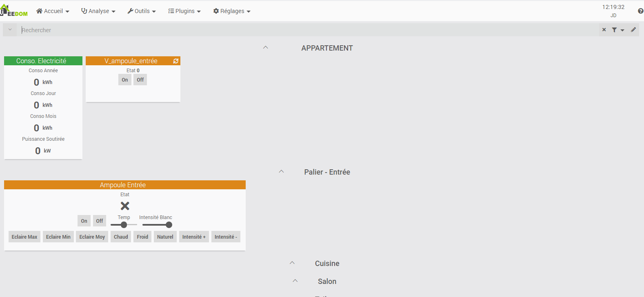Click the Eclaire Max button

pos(24,237)
